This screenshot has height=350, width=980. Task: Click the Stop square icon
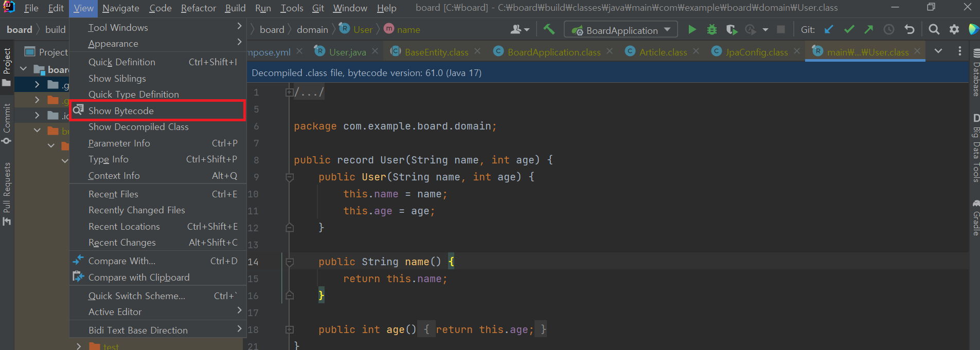pos(781,30)
